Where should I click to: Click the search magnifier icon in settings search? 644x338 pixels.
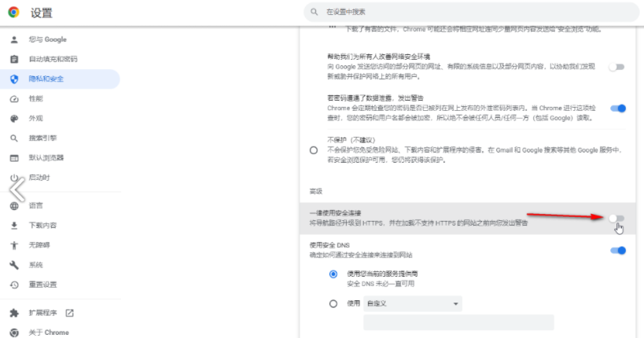click(315, 12)
